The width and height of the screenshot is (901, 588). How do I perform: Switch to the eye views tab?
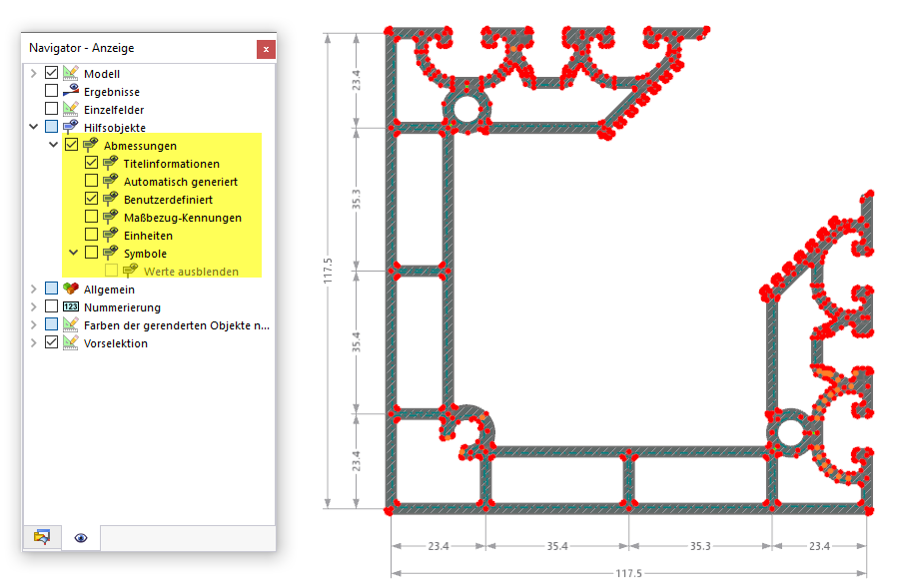(x=81, y=537)
